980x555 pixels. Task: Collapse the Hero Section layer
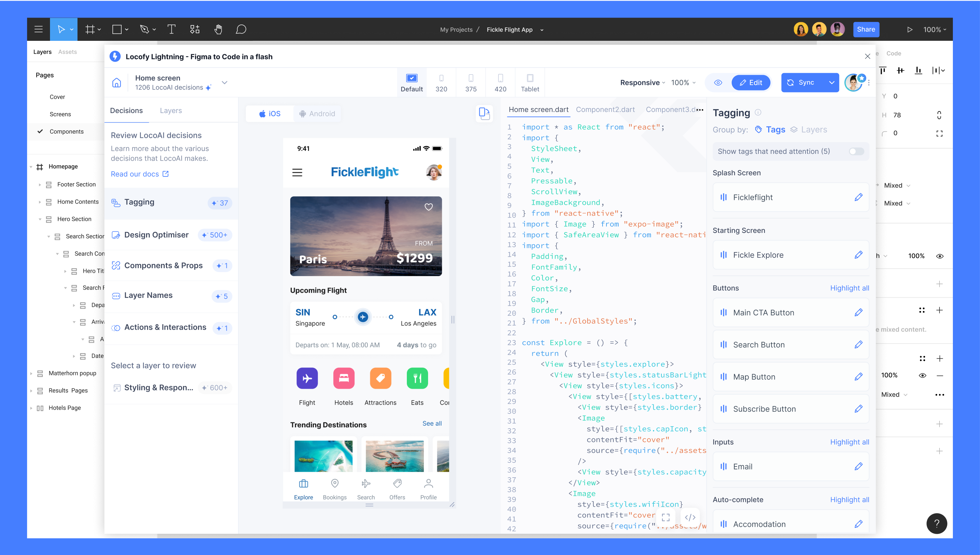(x=40, y=219)
